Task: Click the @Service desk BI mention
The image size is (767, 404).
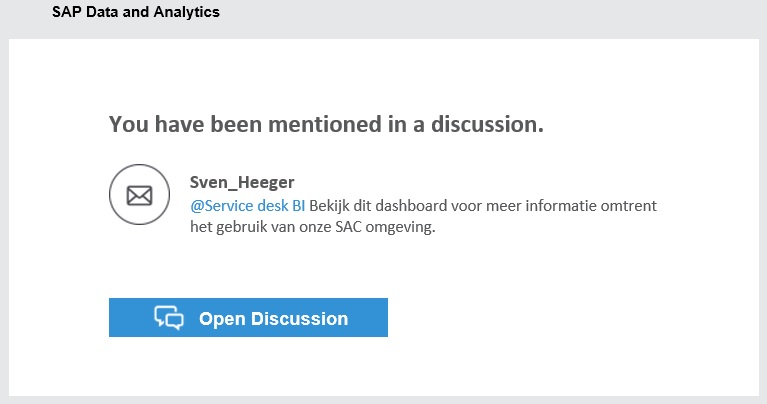Action: click(247, 206)
